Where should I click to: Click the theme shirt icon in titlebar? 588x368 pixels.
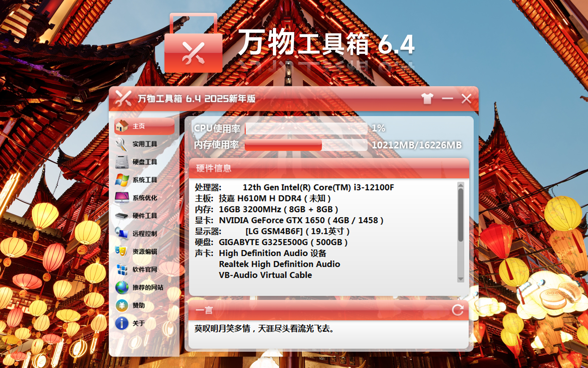coord(428,99)
